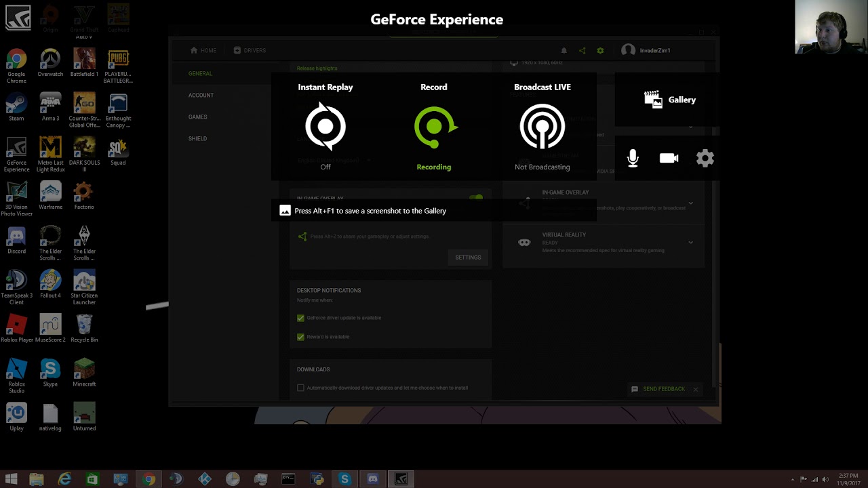Click the PUBG desktop shortcut
Image resolution: width=868 pixels, height=488 pixels.
pos(118,66)
